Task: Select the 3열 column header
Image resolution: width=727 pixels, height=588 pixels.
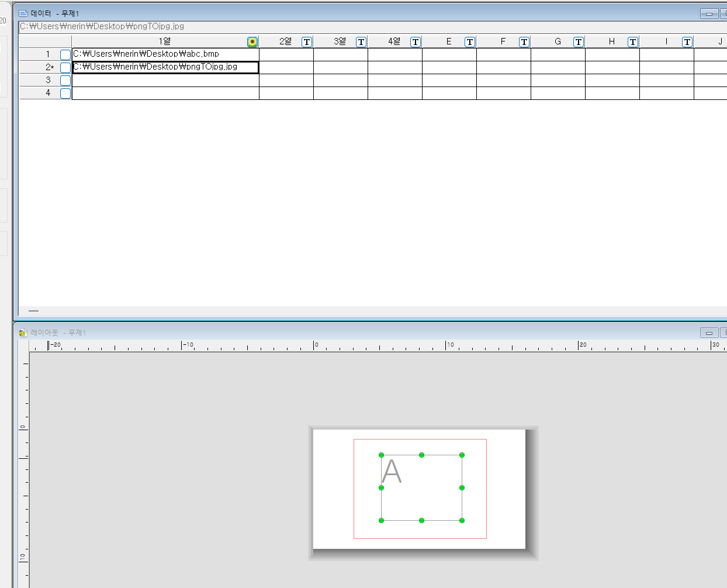Action: [341, 41]
